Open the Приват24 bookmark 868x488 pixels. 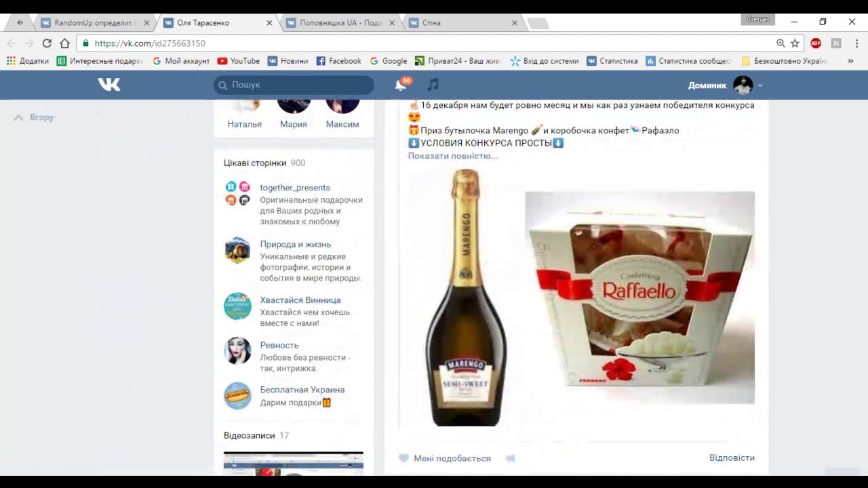pyautogui.click(x=458, y=61)
